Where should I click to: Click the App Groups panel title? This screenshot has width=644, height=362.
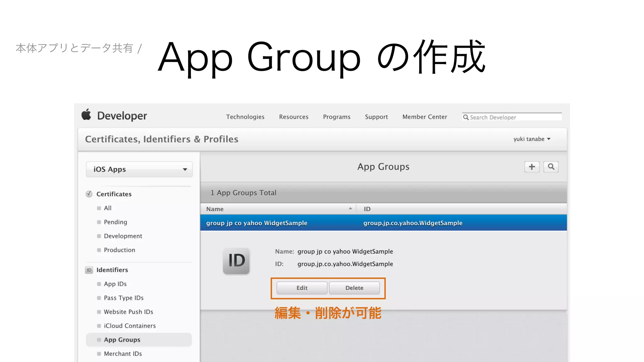pos(383,167)
